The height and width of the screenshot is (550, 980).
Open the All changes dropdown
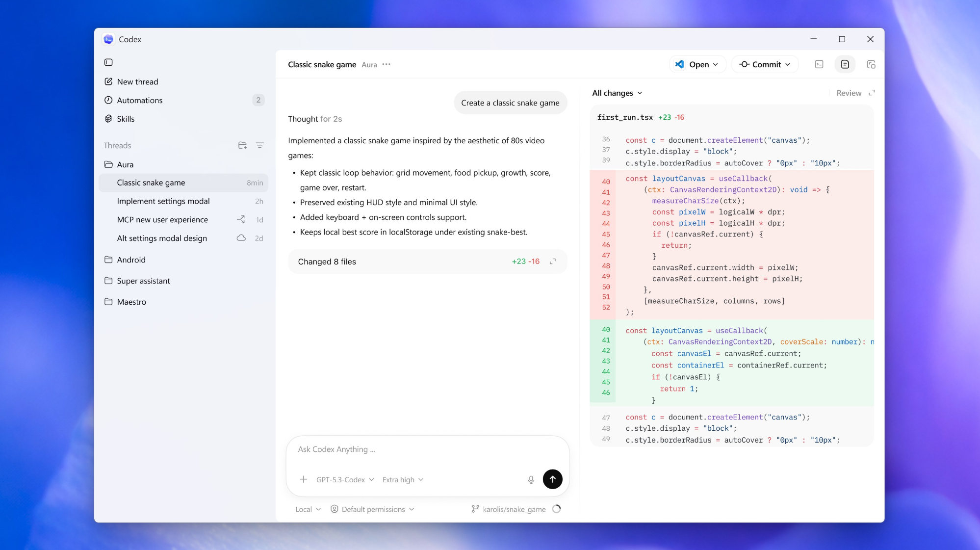pyautogui.click(x=617, y=93)
